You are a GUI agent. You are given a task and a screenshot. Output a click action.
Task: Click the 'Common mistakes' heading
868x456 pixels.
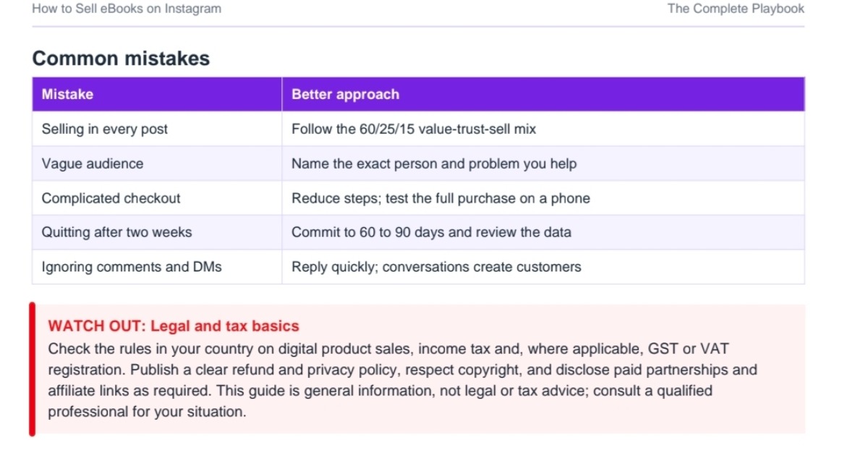tap(121, 59)
